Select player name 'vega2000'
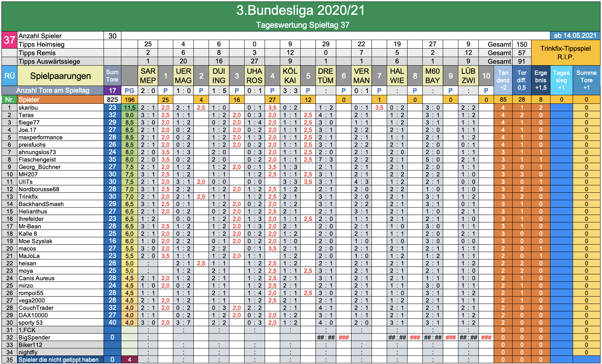The height and width of the screenshot is (364, 602). [32, 300]
